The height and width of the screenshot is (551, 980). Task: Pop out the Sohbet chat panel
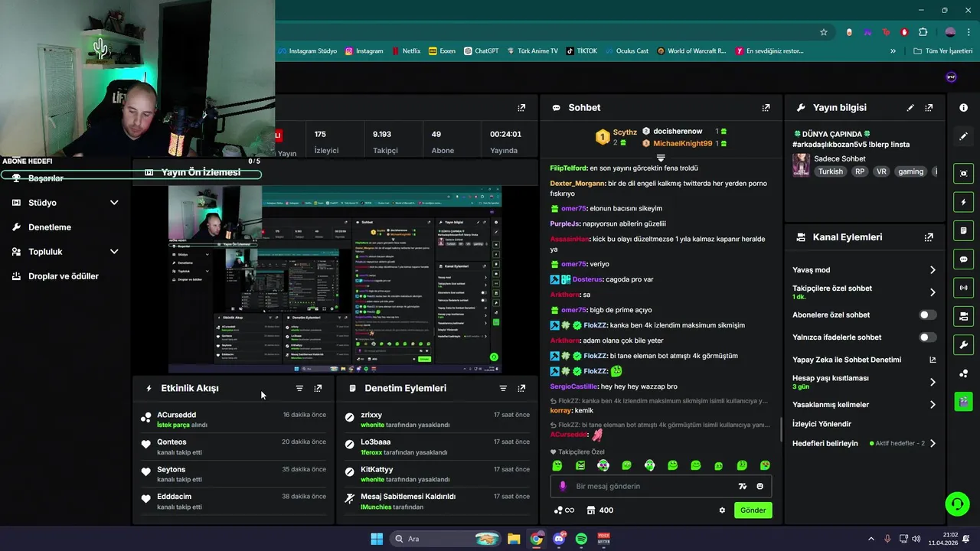point(766,108)
